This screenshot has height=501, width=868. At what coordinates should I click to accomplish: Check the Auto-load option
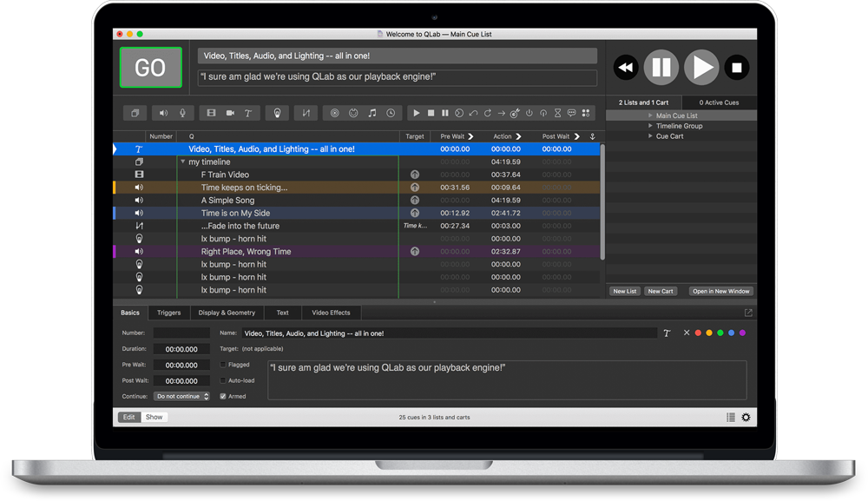click(x=223, y=380)
